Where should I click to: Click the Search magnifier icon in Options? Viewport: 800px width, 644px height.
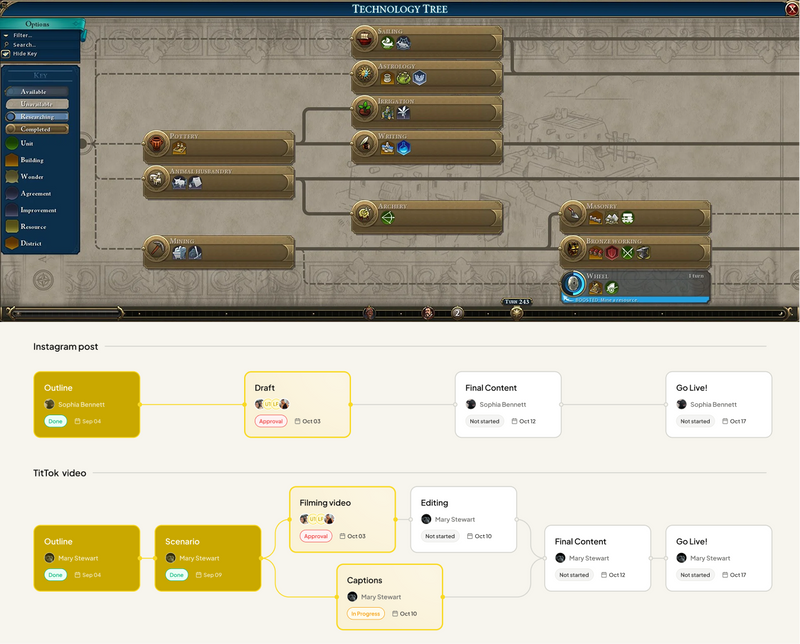6,44
